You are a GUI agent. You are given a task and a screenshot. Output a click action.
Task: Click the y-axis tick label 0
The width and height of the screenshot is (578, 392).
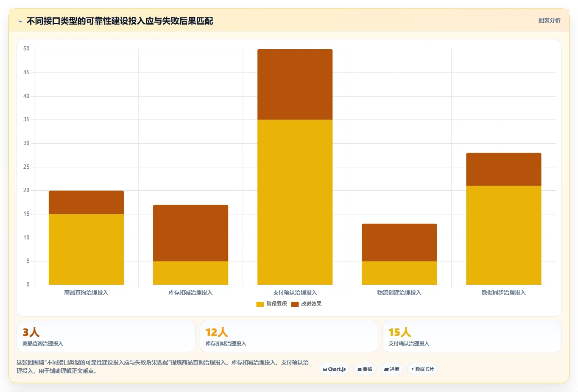tap(28, 285)
